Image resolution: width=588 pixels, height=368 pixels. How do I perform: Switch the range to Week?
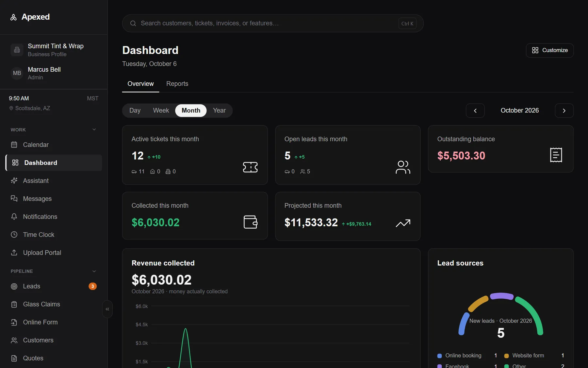pyautogui.click(x=161, y=111)
